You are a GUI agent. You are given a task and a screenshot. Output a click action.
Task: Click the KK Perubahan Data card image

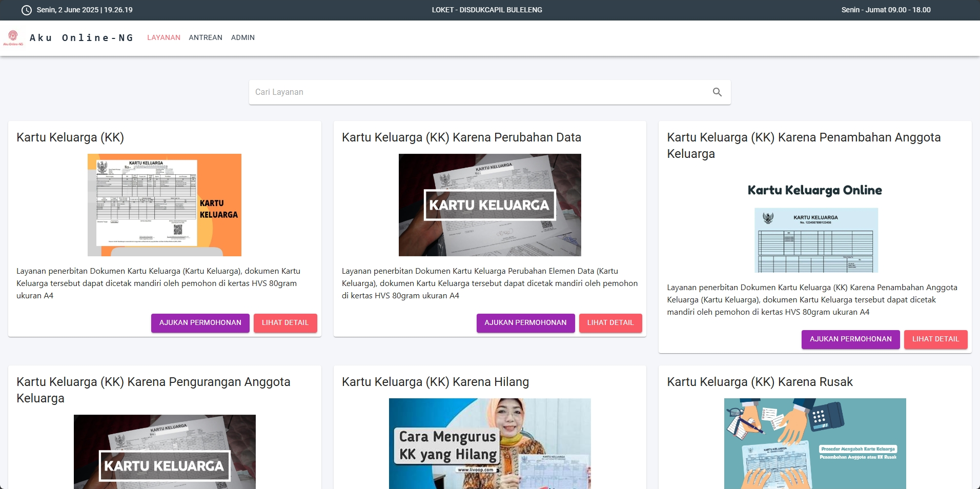[x=489, y=205]
